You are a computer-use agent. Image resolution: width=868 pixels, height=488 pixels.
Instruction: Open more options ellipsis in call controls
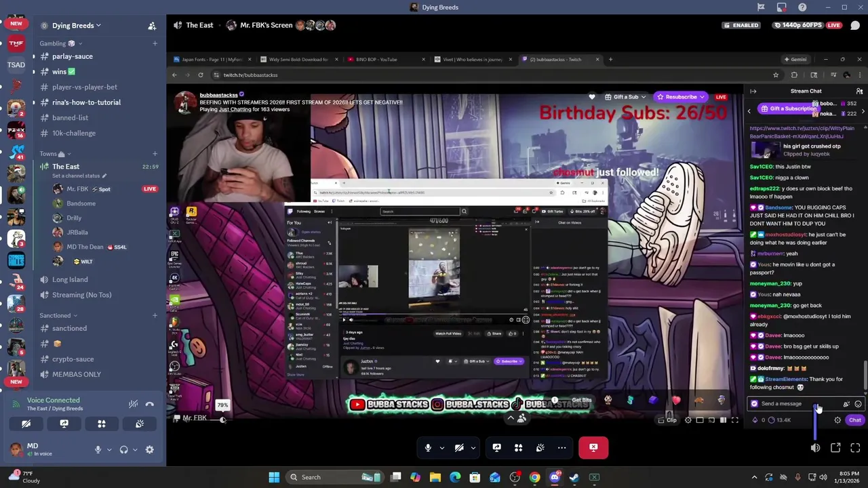561,447
